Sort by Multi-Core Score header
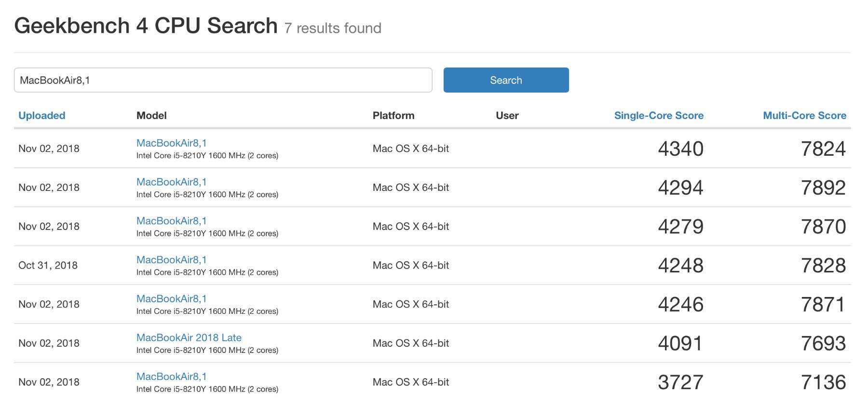 pos(804,116)
